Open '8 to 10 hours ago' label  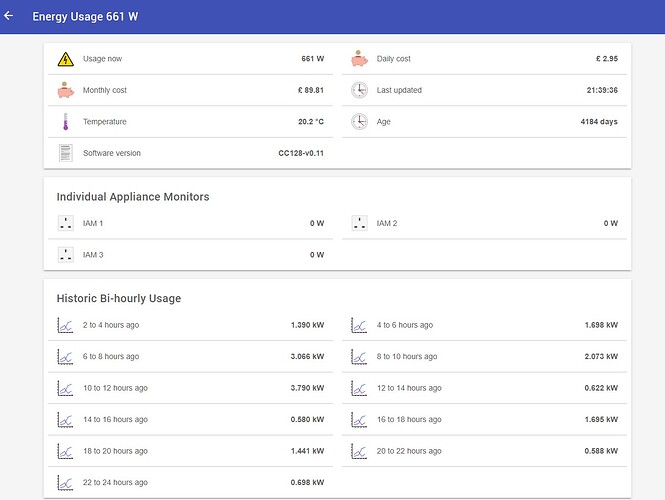(407, 357)
